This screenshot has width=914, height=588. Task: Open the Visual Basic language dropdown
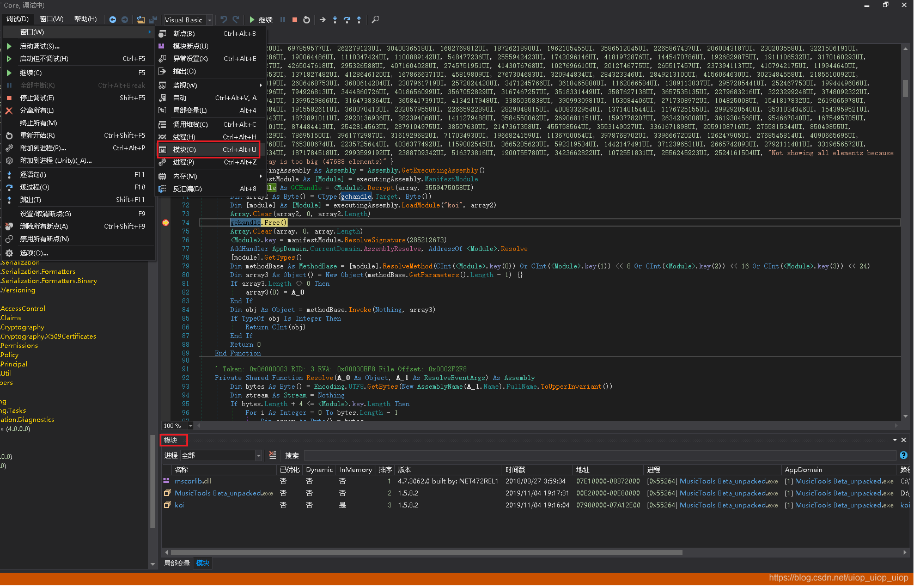pyautogui.click(x=209, y=20)
